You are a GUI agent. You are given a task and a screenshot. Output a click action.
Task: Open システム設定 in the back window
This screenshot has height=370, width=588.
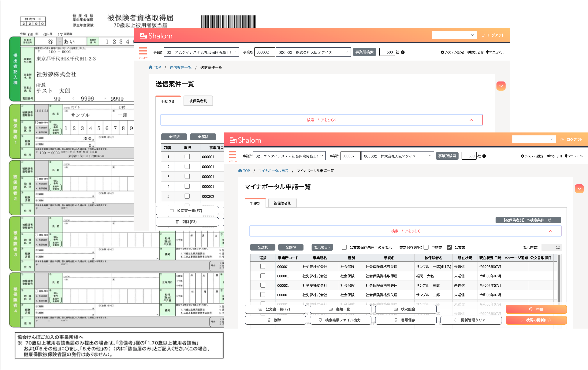tap(452, 52)
